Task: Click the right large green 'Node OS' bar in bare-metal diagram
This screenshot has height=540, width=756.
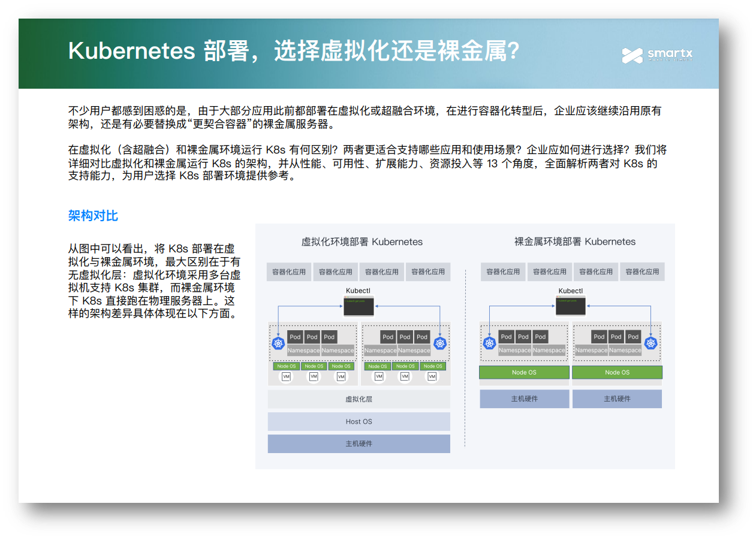Action: pyautogui.click(x=618, y=372)
